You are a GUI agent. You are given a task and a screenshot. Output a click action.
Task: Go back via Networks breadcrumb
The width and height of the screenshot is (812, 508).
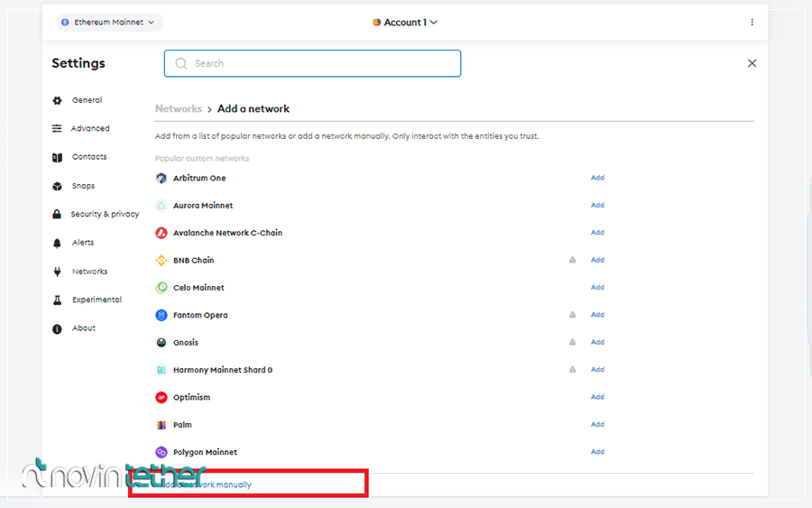(x=178, y=109)
